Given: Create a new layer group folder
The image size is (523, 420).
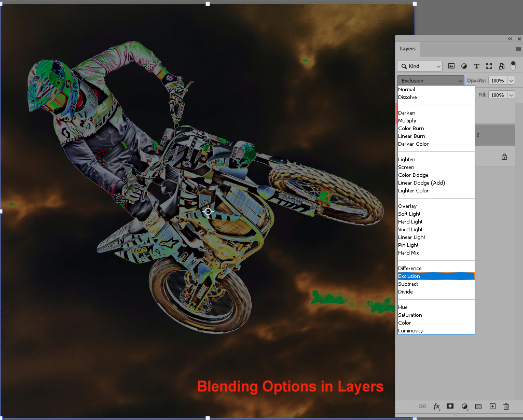Looking at the screenshot, I should coord(478,407).
